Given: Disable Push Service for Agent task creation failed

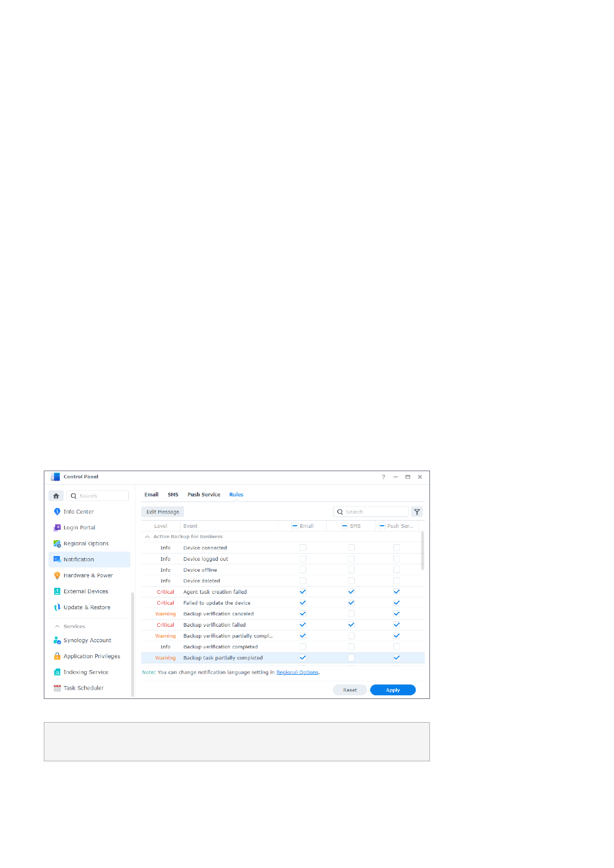Looking at the screenshot, I should coord(396,592).
